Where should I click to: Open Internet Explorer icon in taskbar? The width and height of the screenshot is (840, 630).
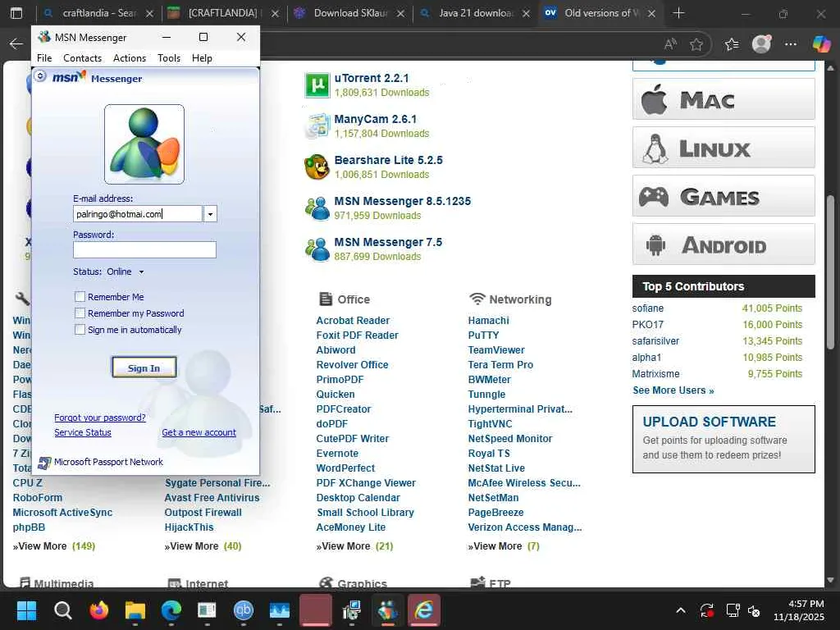click(x=424, y=610)
